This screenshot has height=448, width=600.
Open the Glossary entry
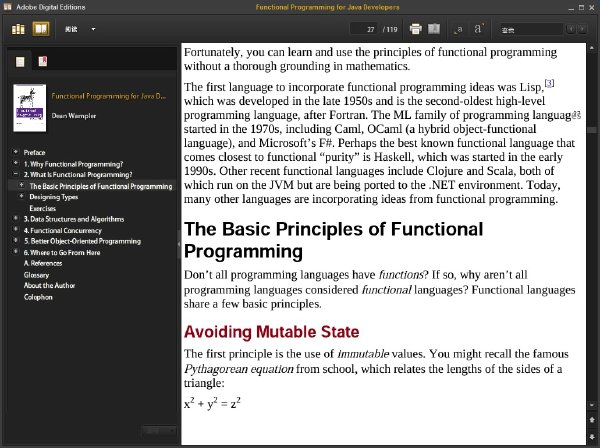(x=36, y=275)
